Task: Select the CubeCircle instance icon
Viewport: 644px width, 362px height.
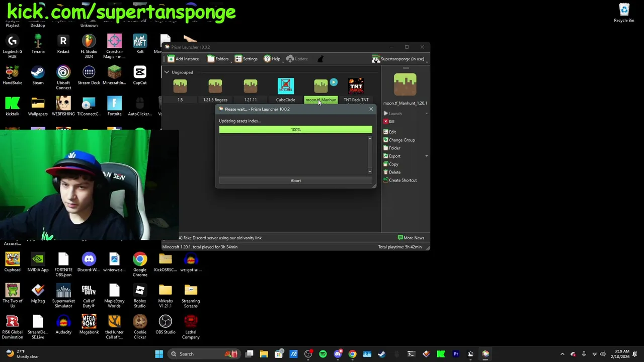Action: tap(286, 86)
